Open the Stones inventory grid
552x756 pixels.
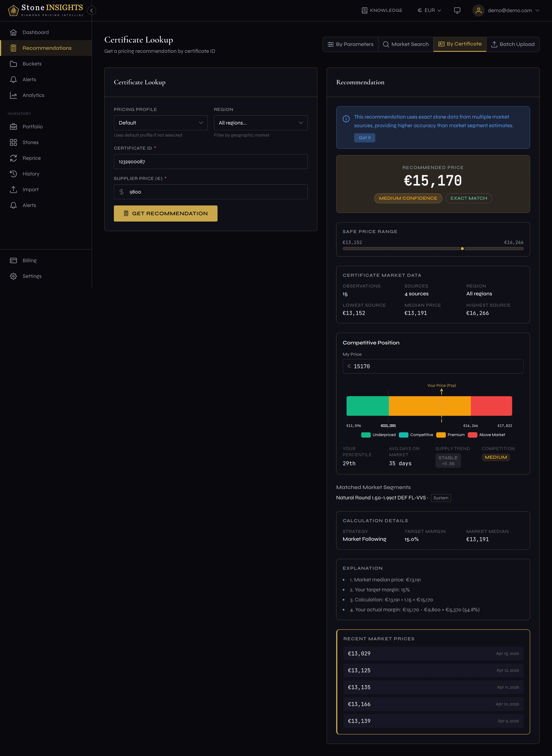click(30, 142)
